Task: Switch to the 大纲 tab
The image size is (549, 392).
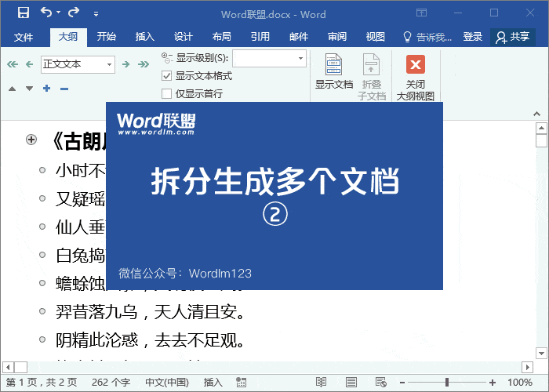Action: (68, 37)
